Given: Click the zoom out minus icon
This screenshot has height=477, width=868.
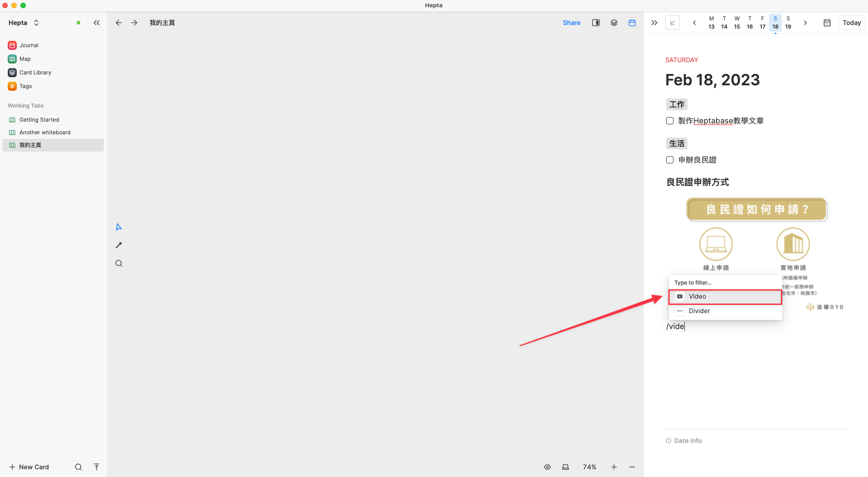Looking at the screenshot, I should (632, 467).
